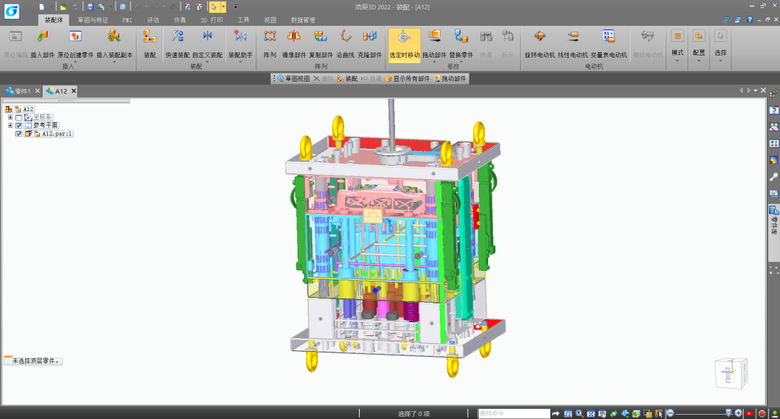Activate the 旋转电动机 (Rotary Motor) tool
The width and height of the screenshot is (780, 419).
[x=539, y=40]
